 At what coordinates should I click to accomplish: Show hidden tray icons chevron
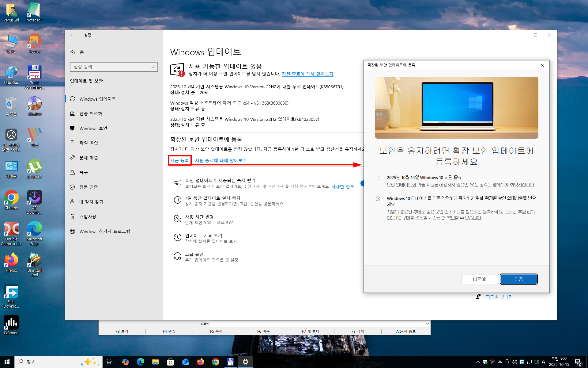click(477, 362)
